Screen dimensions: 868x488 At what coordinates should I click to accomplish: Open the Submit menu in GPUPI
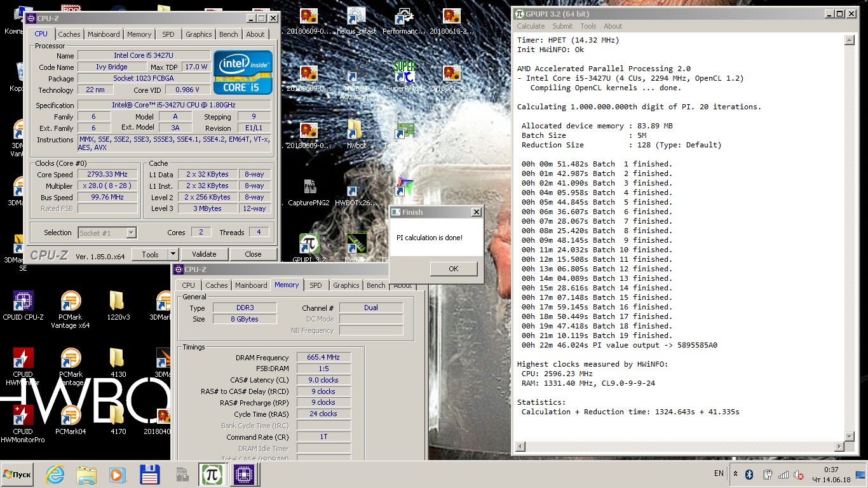562,26
